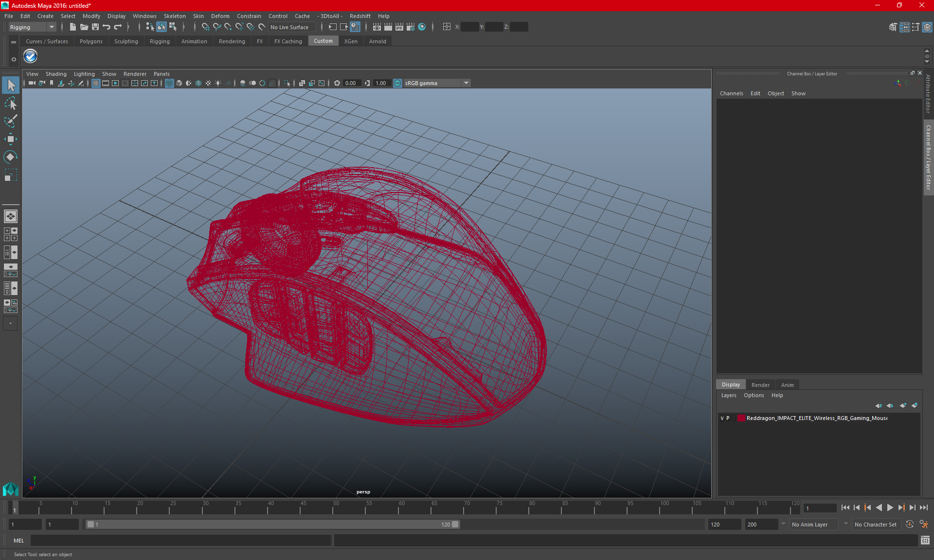Open the Render layer tab
This screenshot has width=934, height=560.
click(x=760, y=385)
